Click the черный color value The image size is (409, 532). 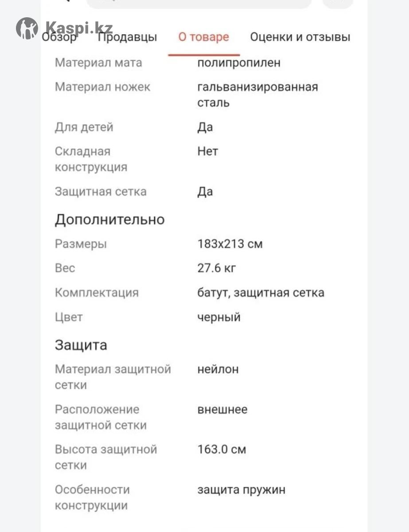pos(219,317)
